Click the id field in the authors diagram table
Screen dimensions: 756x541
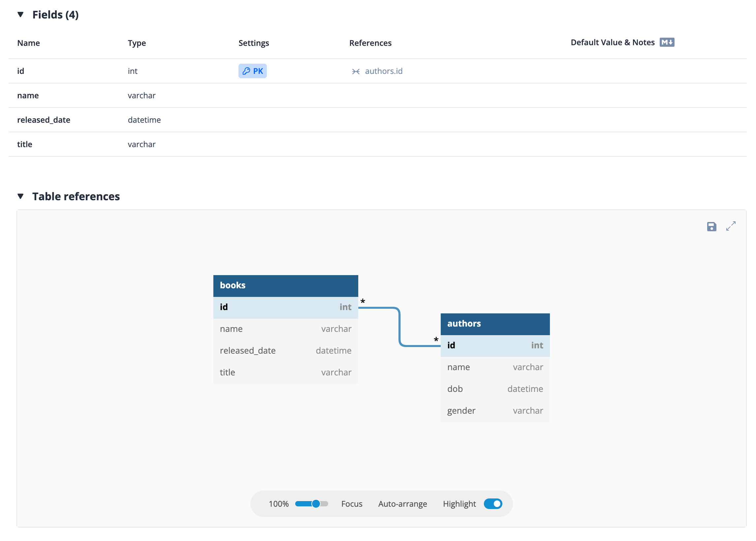(x=495, y=345)
